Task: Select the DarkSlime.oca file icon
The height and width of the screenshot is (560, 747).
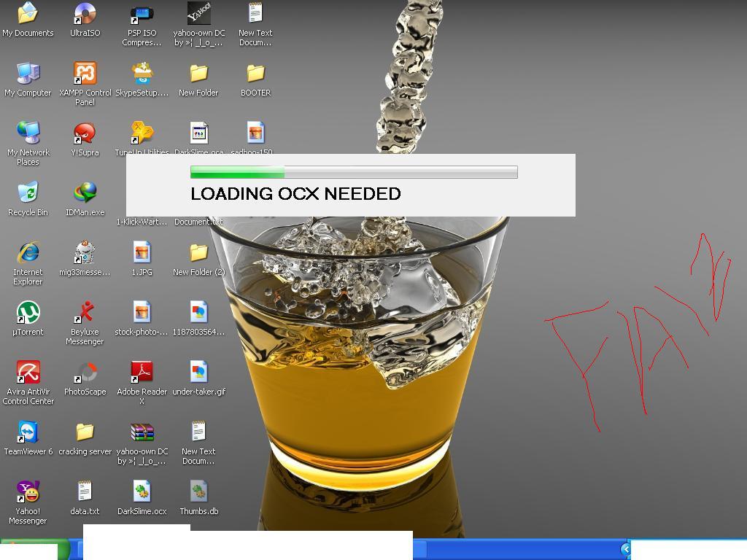Action: point(198,133)
